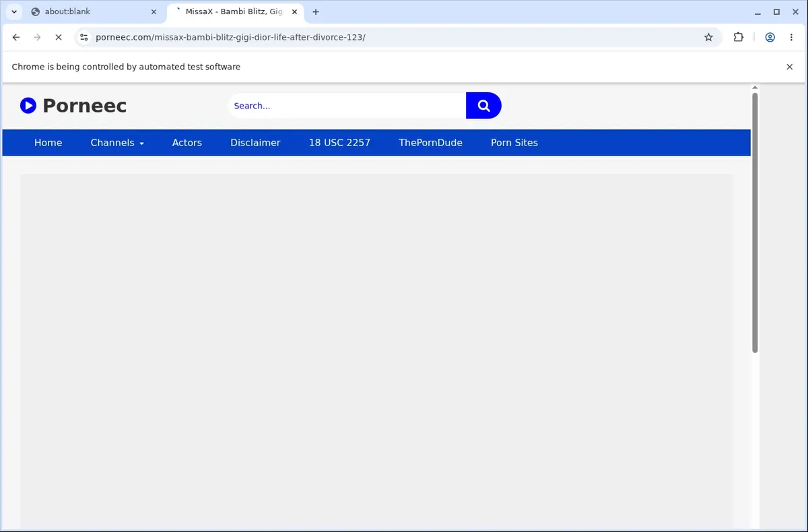The height and width of the screenshot is (532, 808).
Task: Close the about:blank tab
Action: pos(154,11)
